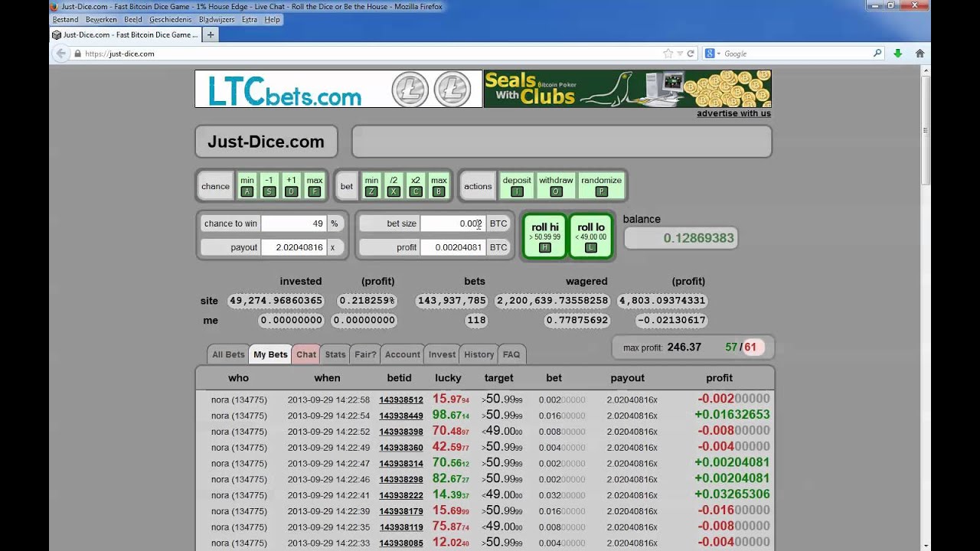Open the Bladwijzers menu
Screen dimensions: 980x551
[x=217, y=19]
